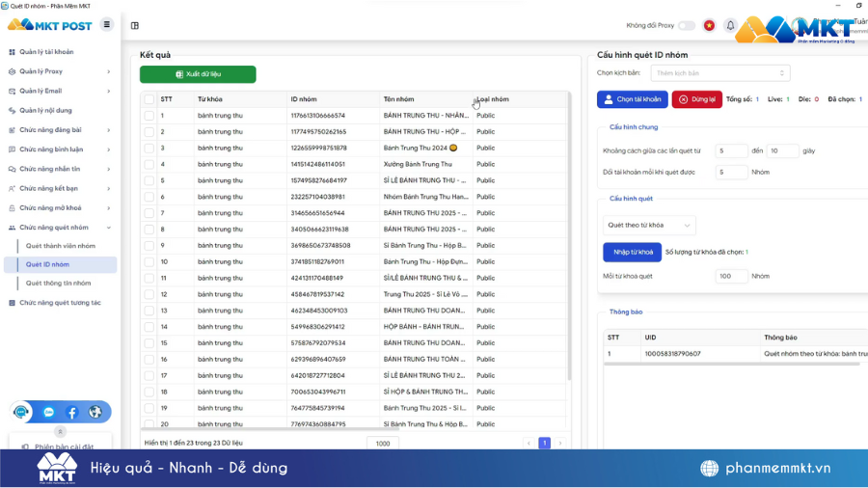Open the Quét theo từ khóa dropdown
Screen dimensions: 868x488
(649, 225)
